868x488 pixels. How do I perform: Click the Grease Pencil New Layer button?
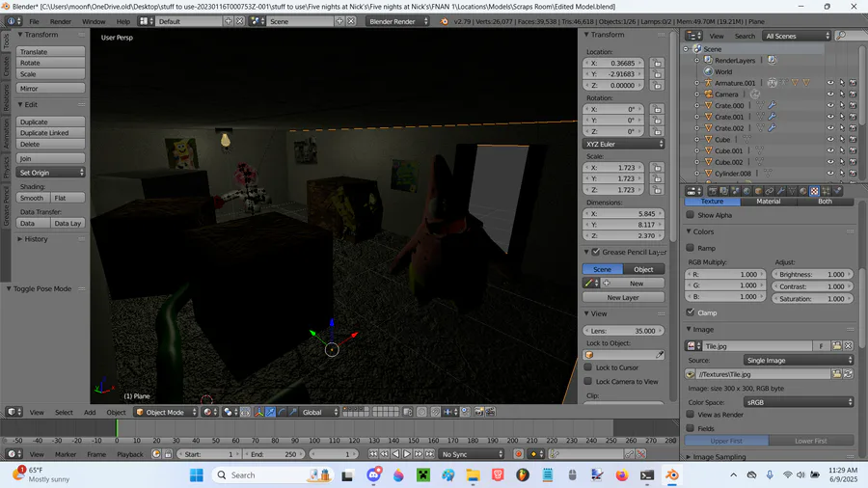pyautogui.click(x=623, y=297)
